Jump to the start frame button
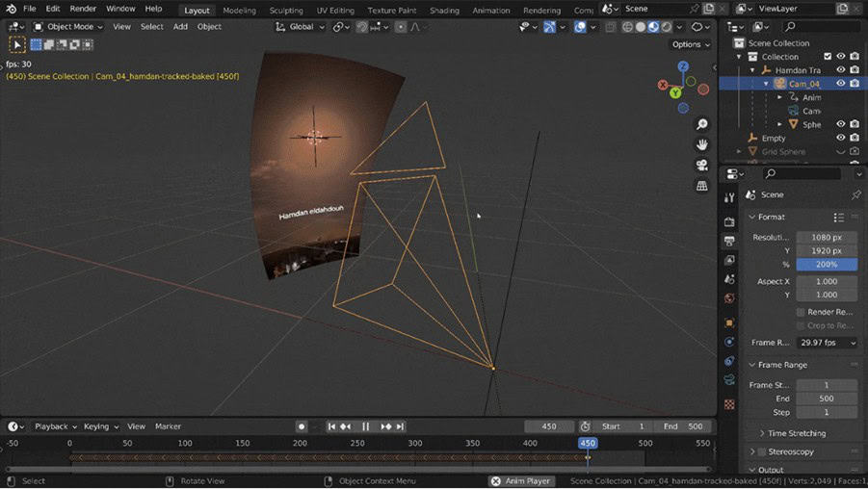 point(331,426)
